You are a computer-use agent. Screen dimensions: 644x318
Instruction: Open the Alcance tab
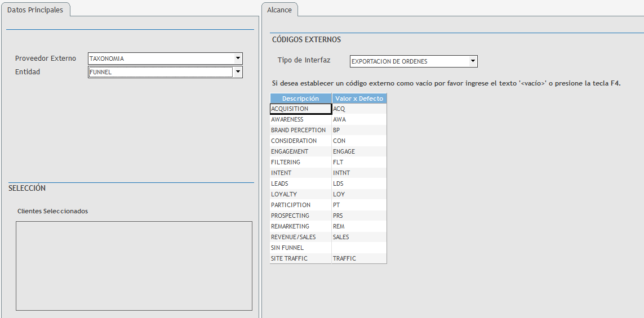279,10
